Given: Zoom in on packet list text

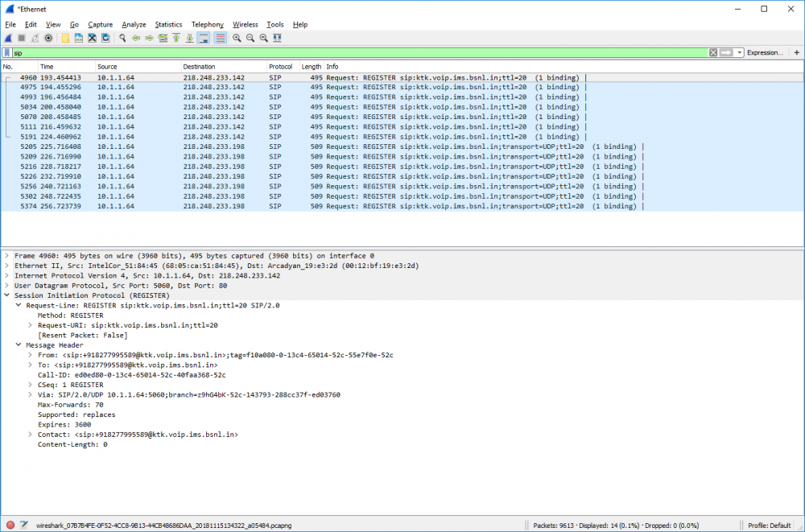Looking at the screenshot, I should (x=237, y=38).
